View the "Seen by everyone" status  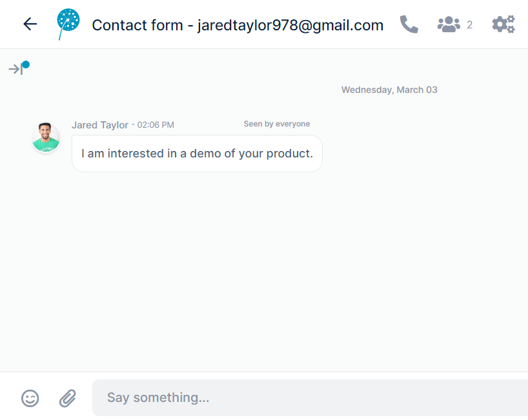click(277, 124)
